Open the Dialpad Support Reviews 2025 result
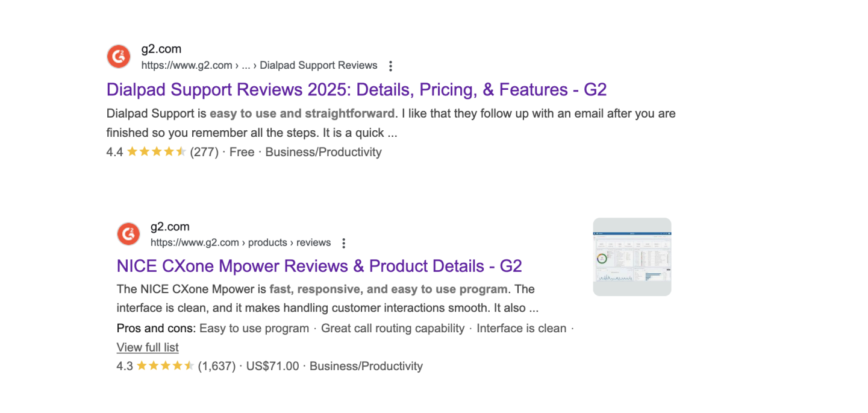The image size is (868, 413). [355, 89]
